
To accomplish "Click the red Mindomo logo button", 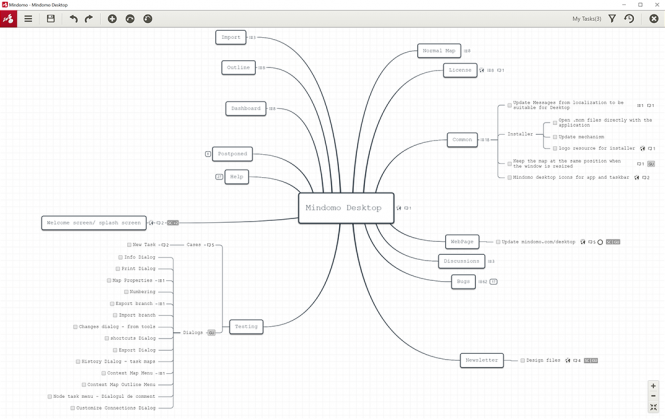I will point(8,19).
